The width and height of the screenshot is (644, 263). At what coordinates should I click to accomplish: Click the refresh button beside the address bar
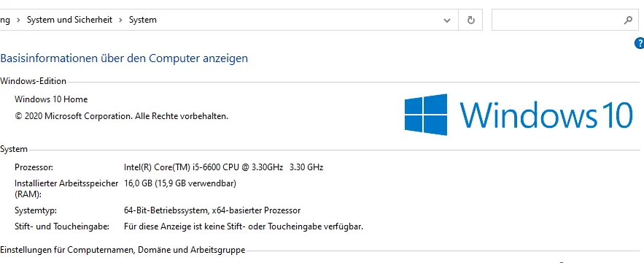click(471, 20)
